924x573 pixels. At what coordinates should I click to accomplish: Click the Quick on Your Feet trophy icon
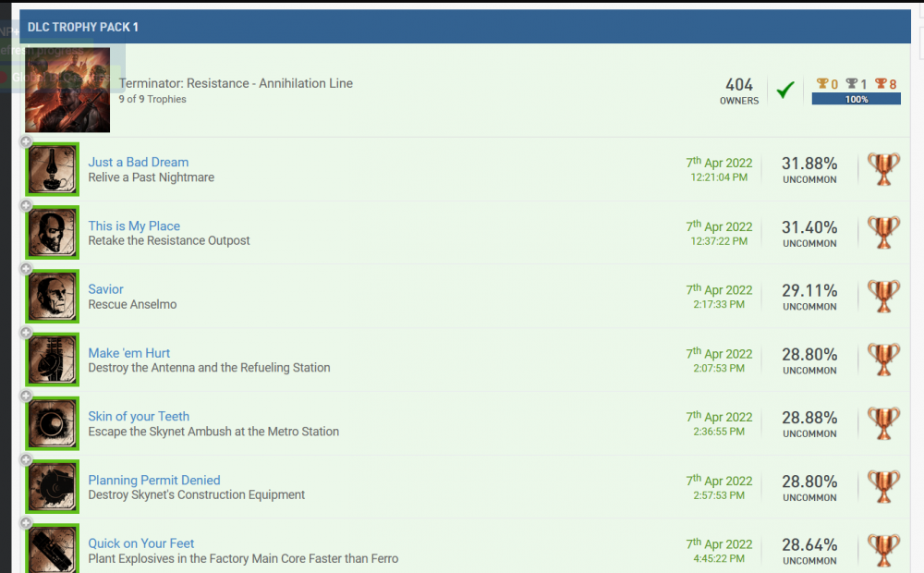pyautogui.click(x=53, y=548)
